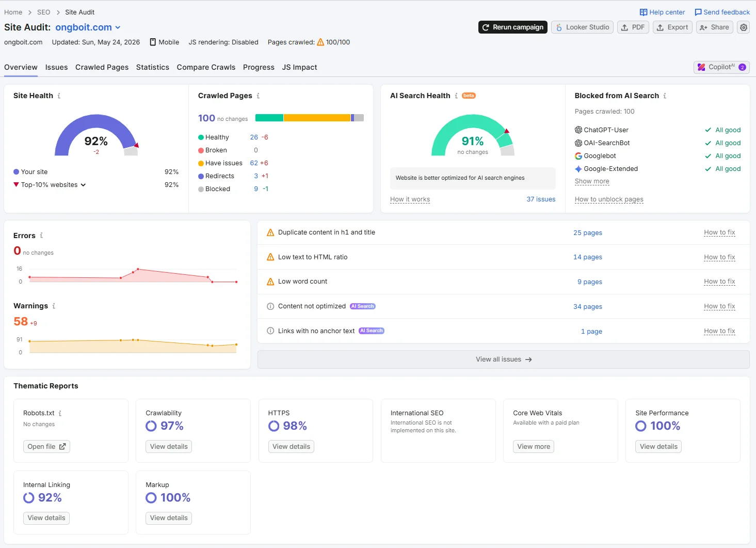The height and width of the screenshot is (548, 756).
Task: Click How it works link
Action: click(x=410, y=199)
